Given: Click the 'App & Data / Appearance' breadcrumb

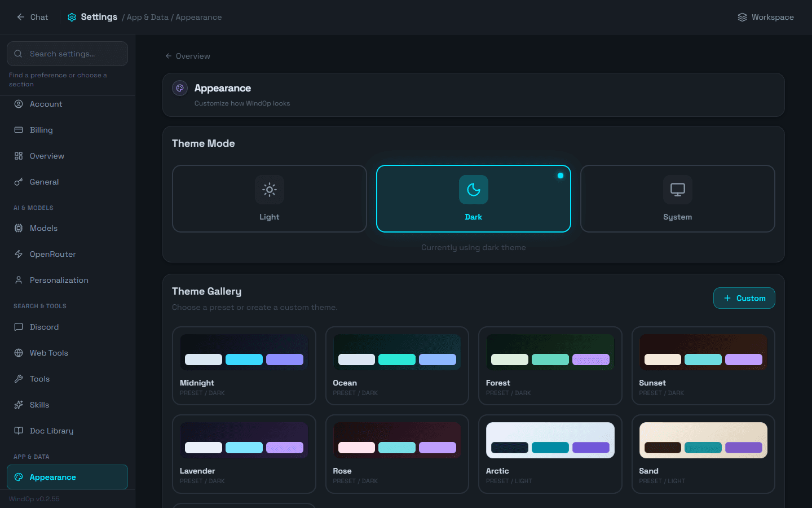Looking at the screenshot, I should (x=174, y=17).
